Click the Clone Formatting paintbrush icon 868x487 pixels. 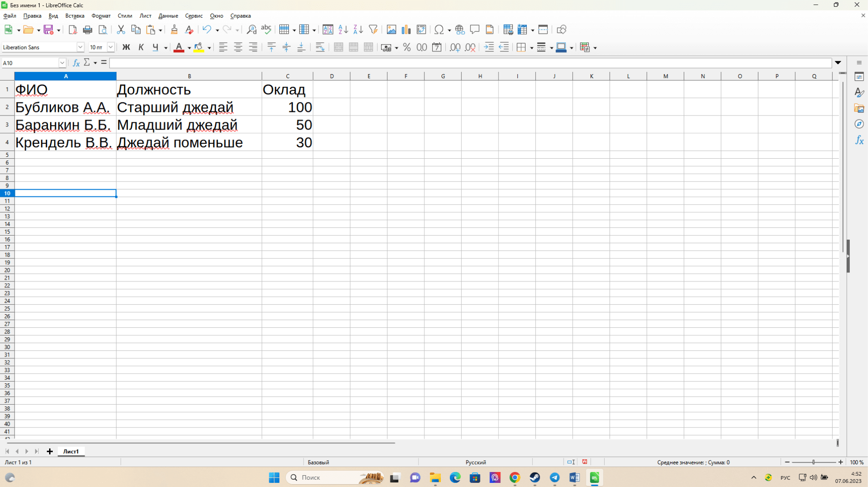click(x=174, y=30)
